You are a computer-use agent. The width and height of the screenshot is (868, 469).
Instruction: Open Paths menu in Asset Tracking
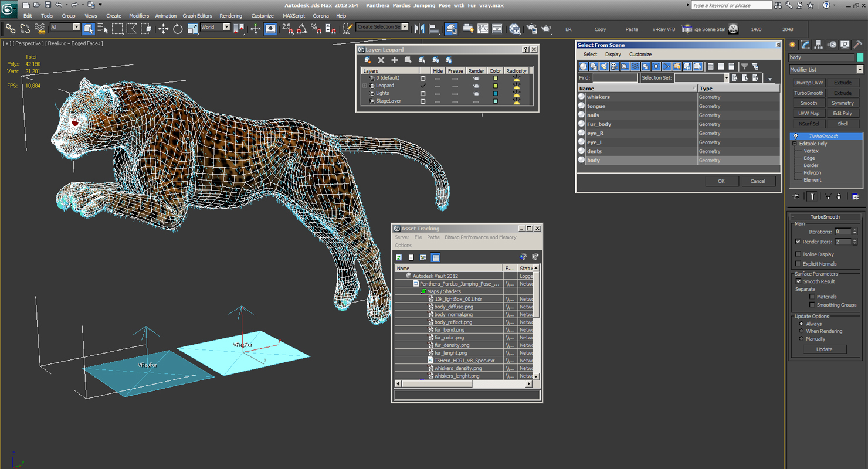433,237
